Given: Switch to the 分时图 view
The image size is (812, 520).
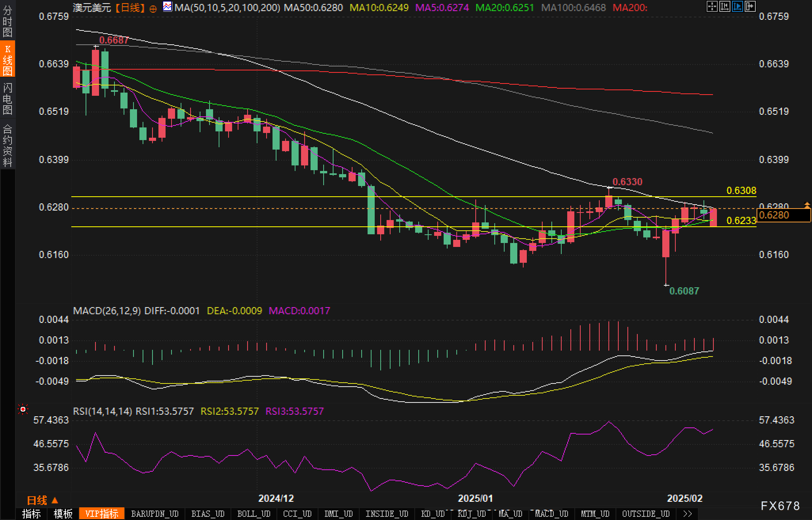Looking at the screenshot, I should click(x=8, y=21).
